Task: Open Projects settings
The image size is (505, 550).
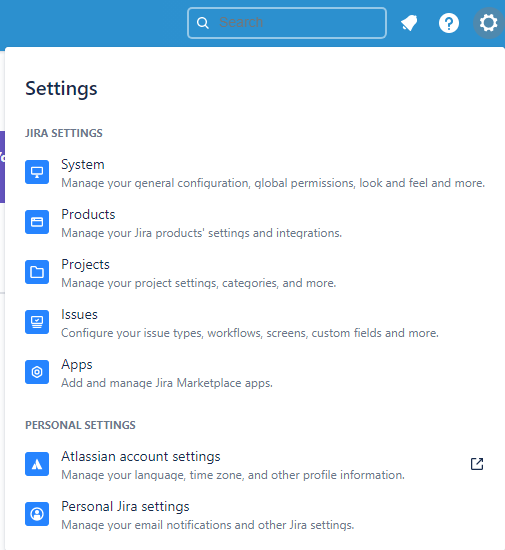Action: [255, 272]
